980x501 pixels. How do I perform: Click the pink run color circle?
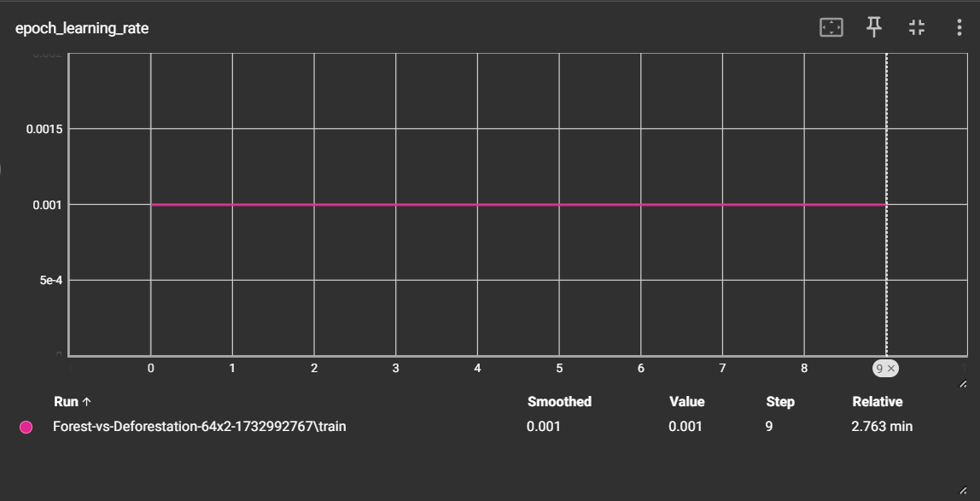(26, 427)
